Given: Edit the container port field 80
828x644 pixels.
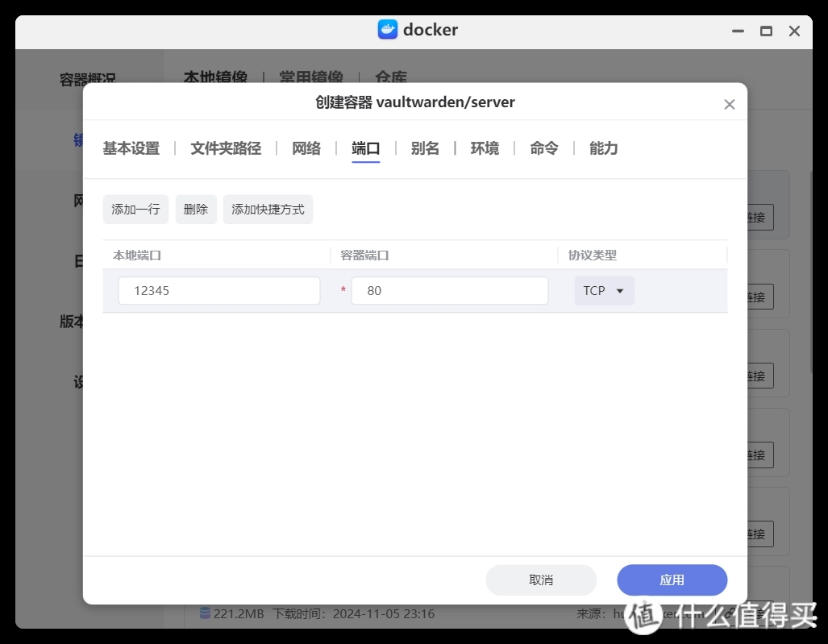Looking at the screenshot, I should coord(450,291).
